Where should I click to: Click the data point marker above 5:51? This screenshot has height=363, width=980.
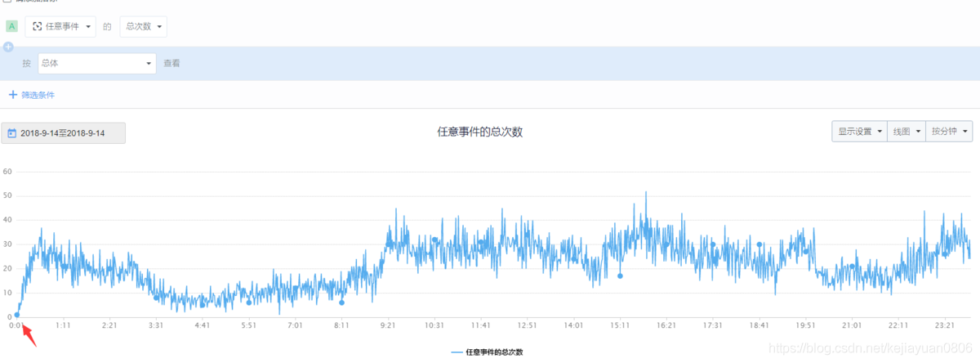(x=249, y=302)
